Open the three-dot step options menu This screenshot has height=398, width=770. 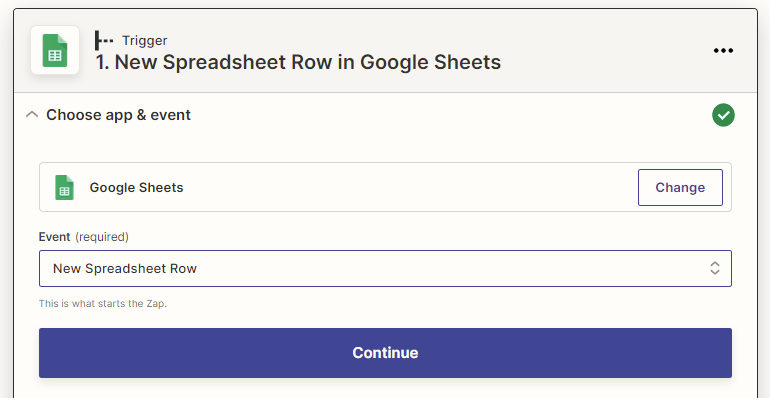tap(723, 51)
